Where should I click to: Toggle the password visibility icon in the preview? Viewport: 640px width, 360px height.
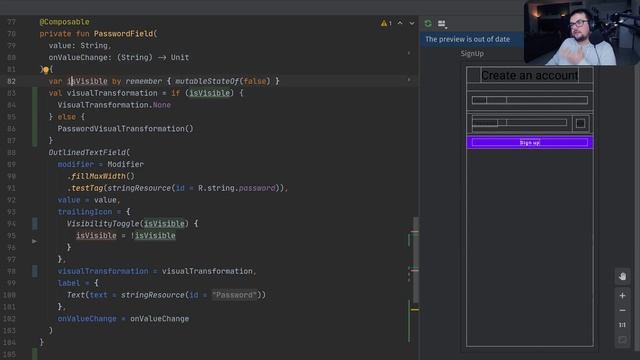(580, 123)
